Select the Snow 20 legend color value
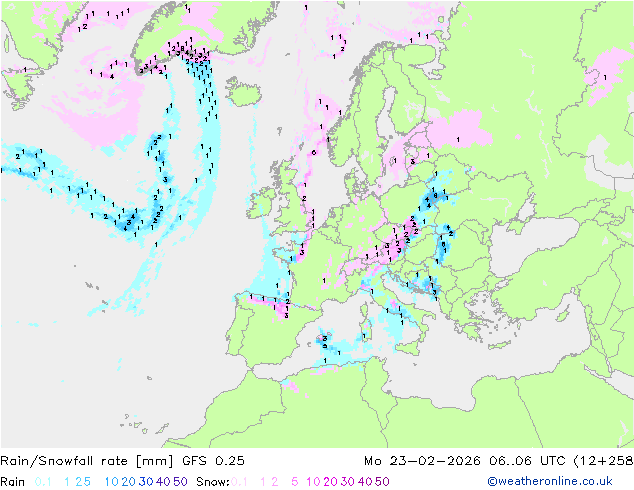This screenshot has height=490, width=634. click(x=330, y=482)
